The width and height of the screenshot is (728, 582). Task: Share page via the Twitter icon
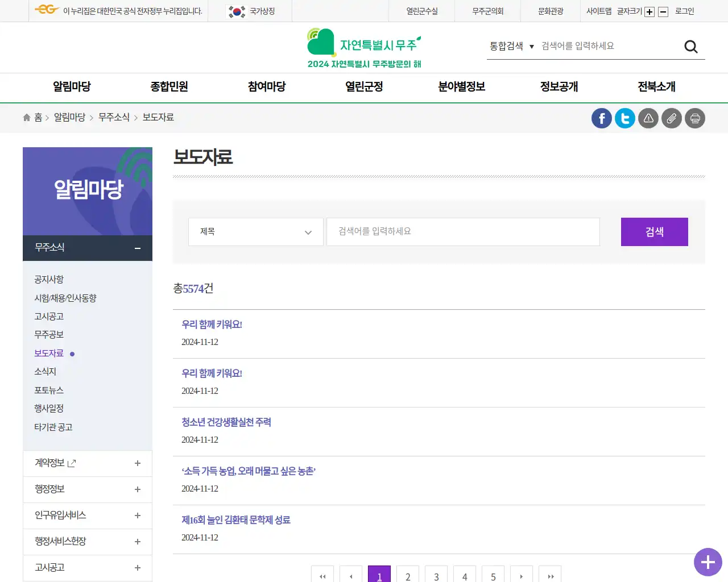624,118
